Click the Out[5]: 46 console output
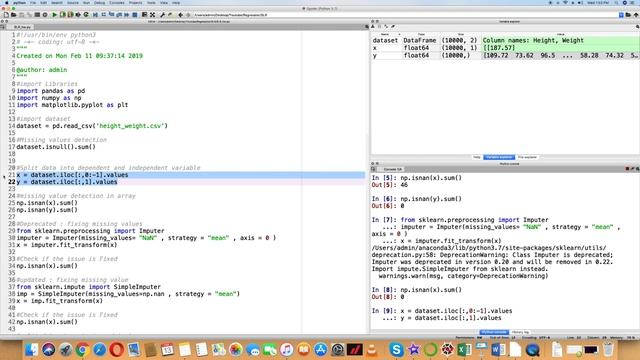Image resolution: width=640 pixels, height=360 pixels. point(390,185)
